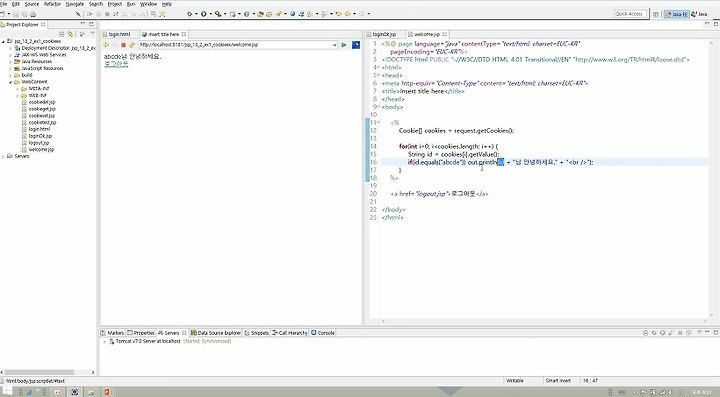Open the URL history dropdown arrow
Viewport: 720px width, 397px height.
[x=335, y=45]
